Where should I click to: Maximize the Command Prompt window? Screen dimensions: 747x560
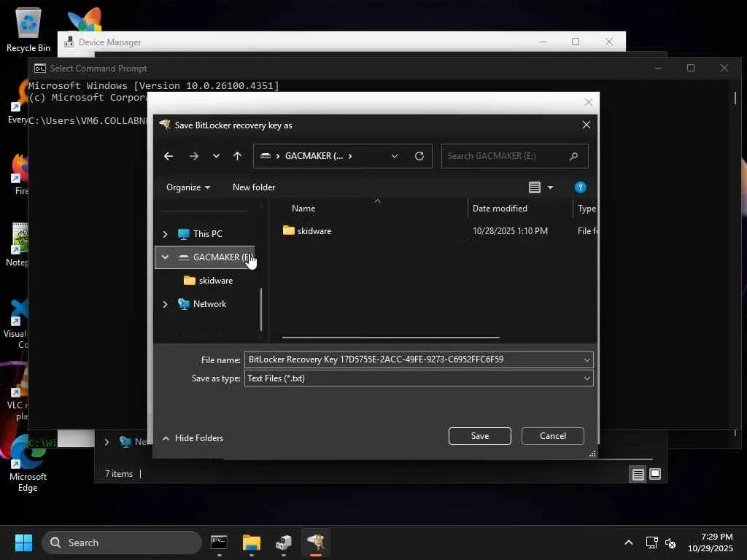(x=691, y=68)
